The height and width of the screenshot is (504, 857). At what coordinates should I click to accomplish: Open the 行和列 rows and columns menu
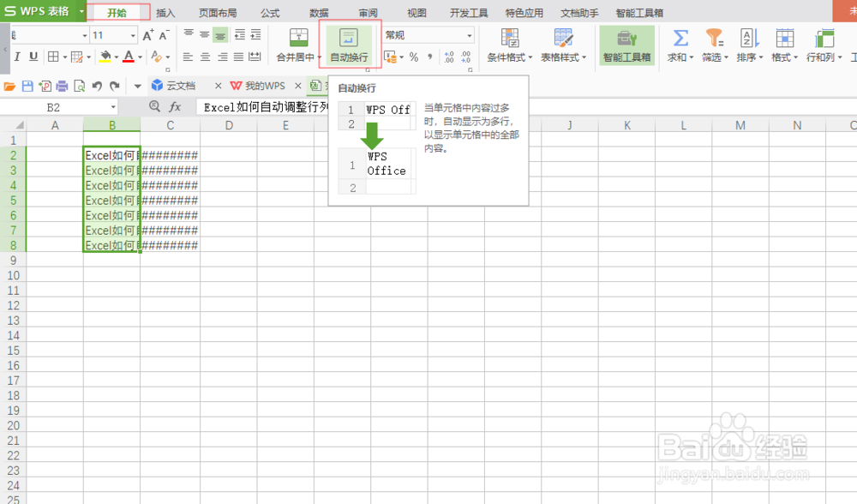(824, 45)
